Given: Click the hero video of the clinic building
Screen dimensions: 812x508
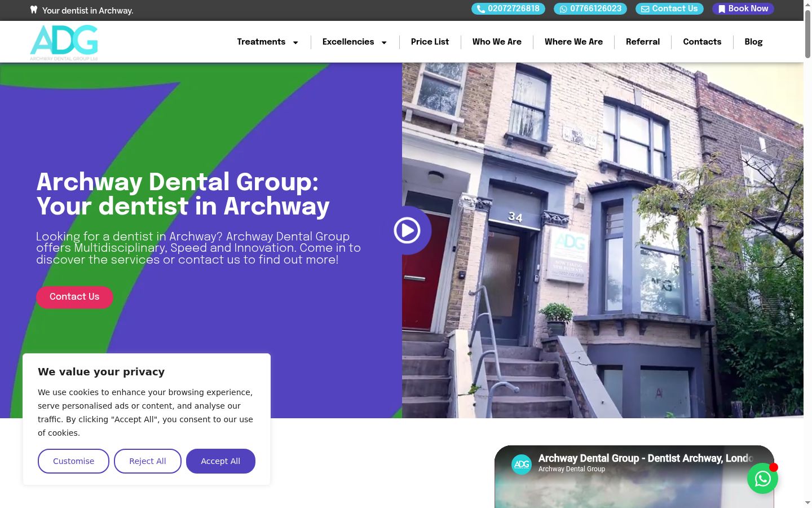Looking at the screenshot, I should 603,240.
